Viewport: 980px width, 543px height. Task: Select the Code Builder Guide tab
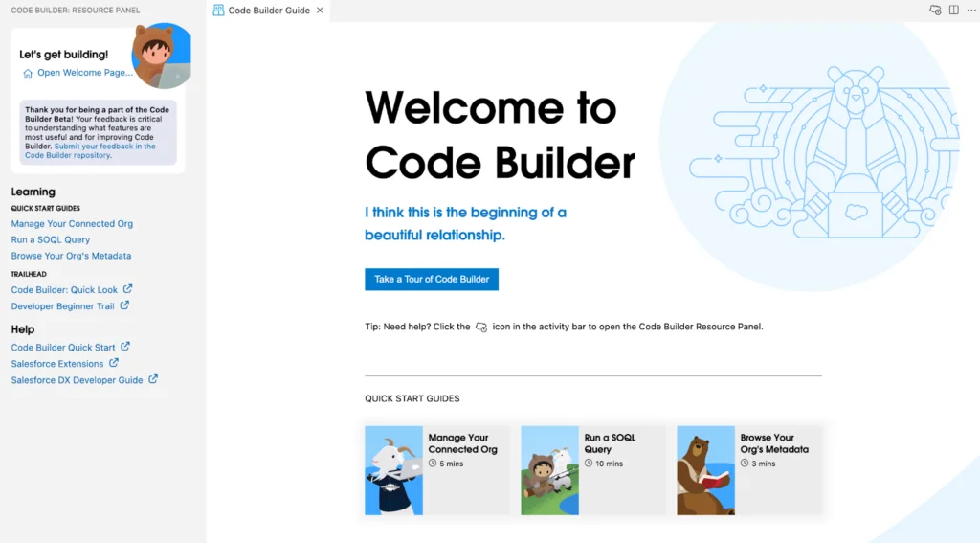pyautogui.click(x=269, y=10)
